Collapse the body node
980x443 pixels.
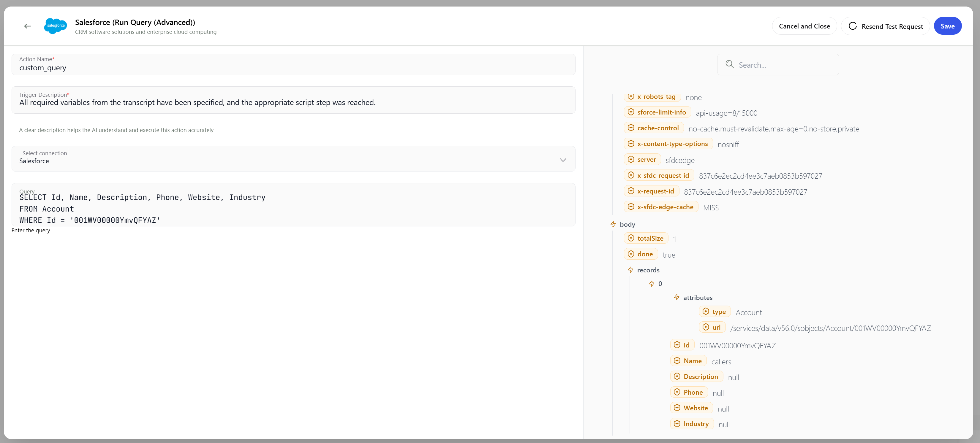coord(613,224)
